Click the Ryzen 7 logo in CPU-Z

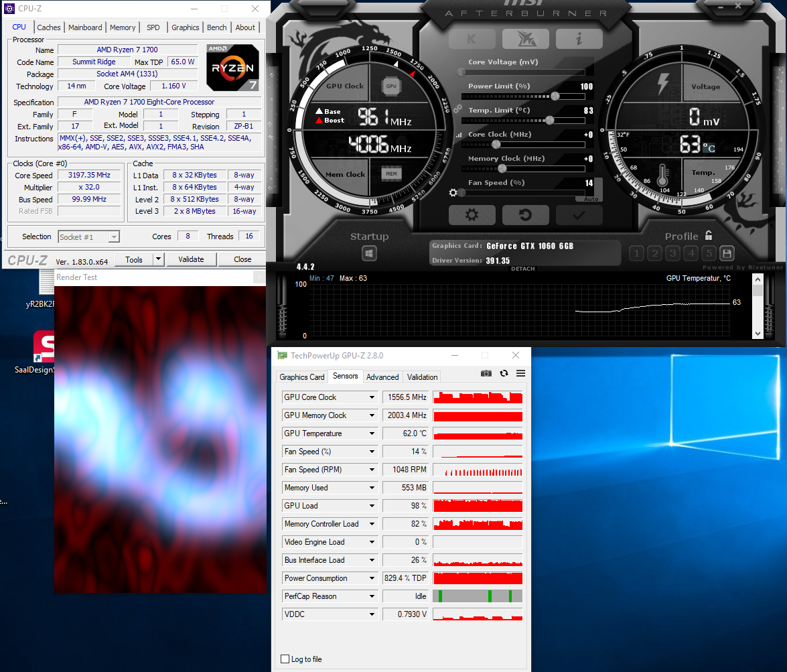tap(233, 68)
